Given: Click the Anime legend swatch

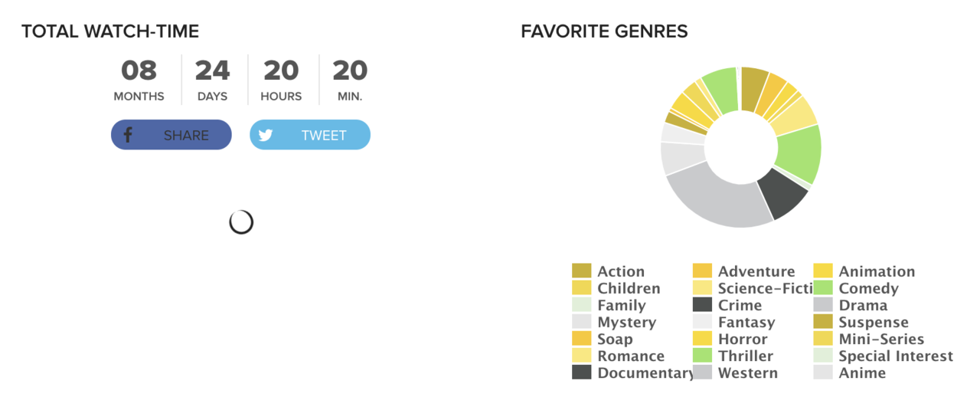Looking at the screenshot, I should [823, 373].
